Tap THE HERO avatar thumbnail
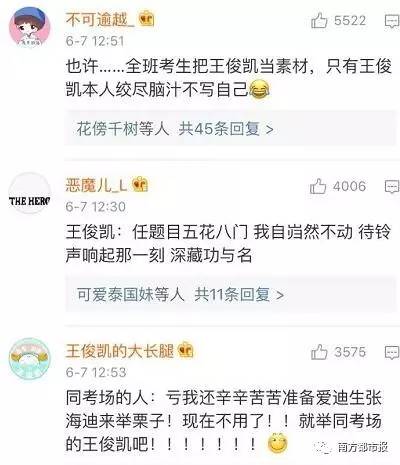The width and height of the screenshot is (400, 465). pos(30,193)
